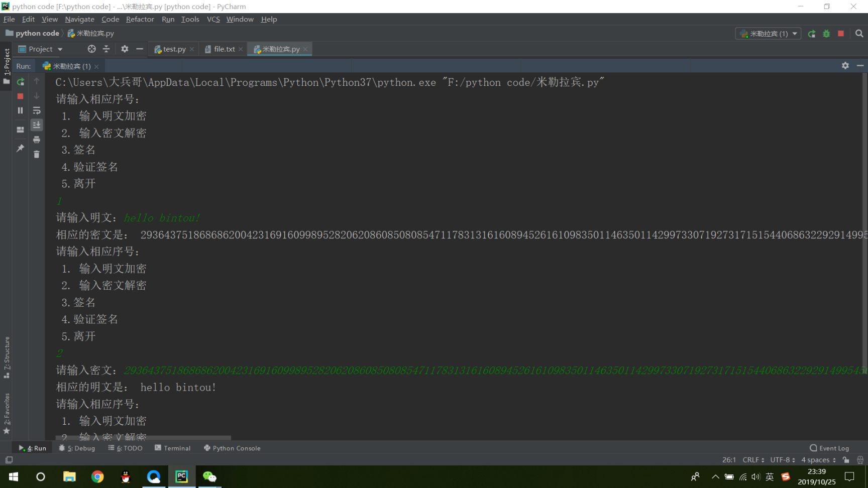Toggle scroll to end of console
868x488 pixels.
37,125
